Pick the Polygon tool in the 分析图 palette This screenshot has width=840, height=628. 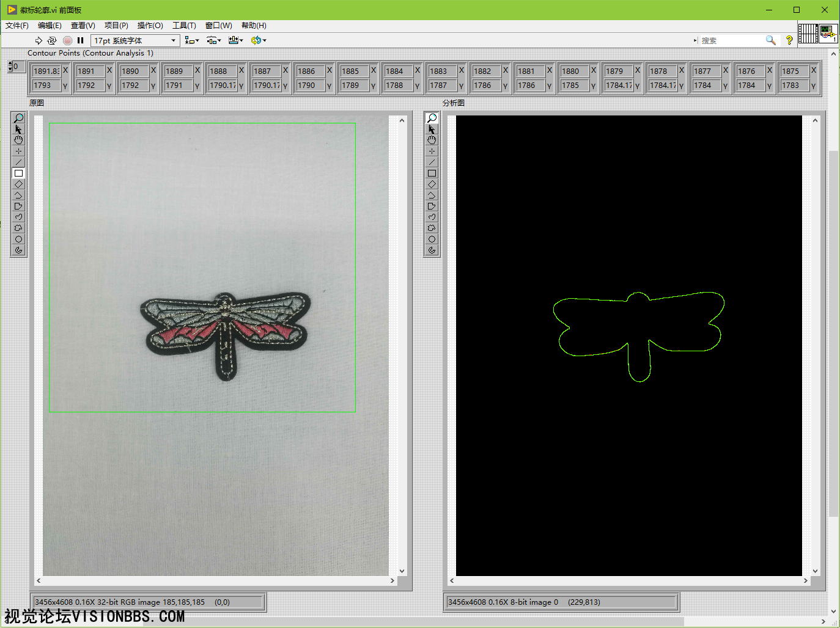(432, 206)
